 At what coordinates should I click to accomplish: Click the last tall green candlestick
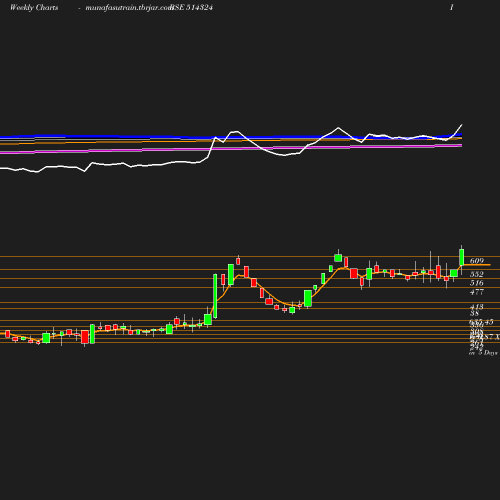(462, 257)
